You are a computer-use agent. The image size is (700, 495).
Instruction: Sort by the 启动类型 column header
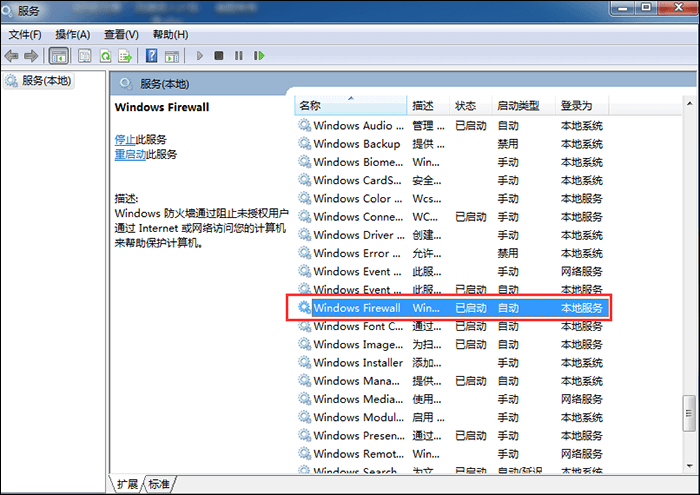pyautogui.click(x=523, y=106)
